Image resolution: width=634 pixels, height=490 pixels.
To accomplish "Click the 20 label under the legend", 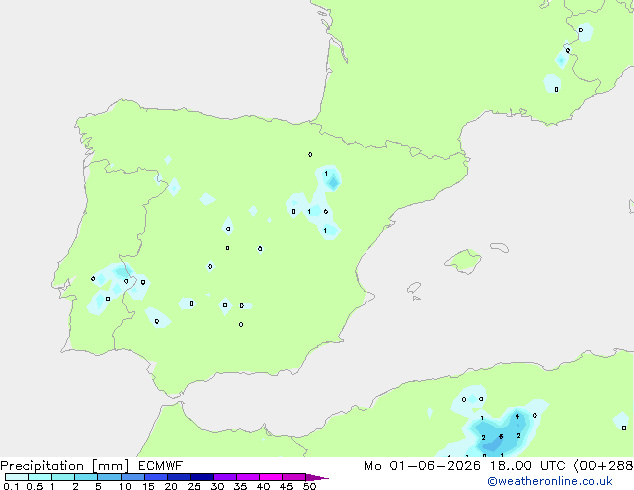I will 171,486.
